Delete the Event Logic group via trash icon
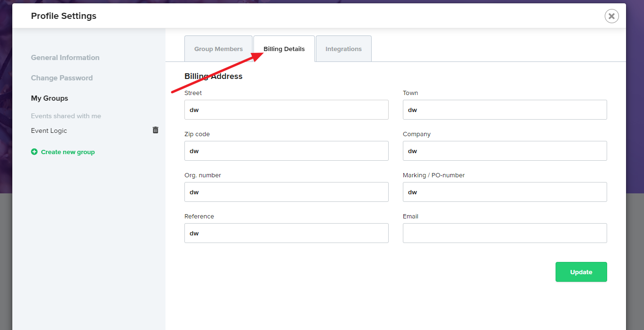644x330 pixels. (156, 130)
